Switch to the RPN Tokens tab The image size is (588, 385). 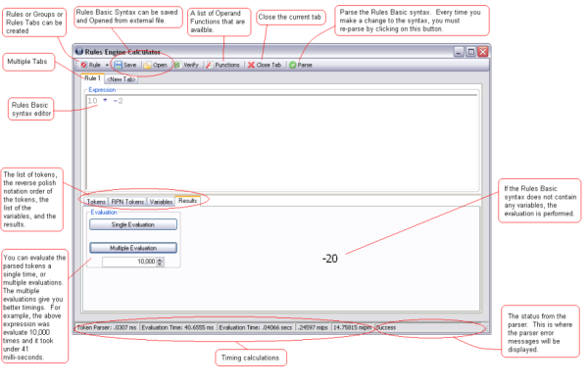(x=127, y=202)
